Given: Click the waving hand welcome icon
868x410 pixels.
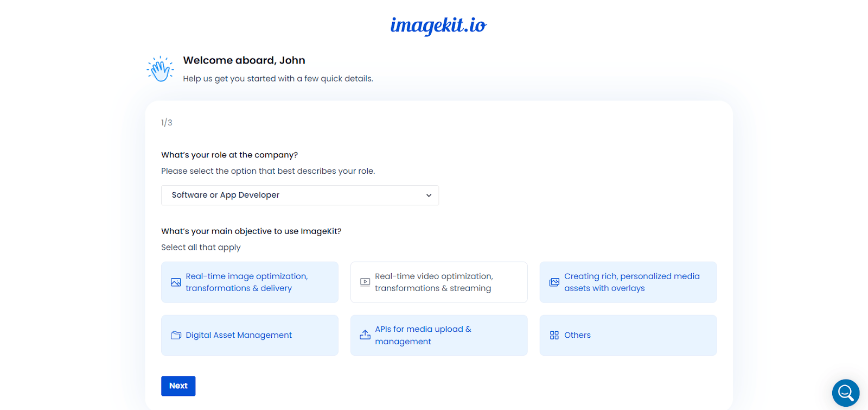Looking at the screenshot, I should click(160, 70).
